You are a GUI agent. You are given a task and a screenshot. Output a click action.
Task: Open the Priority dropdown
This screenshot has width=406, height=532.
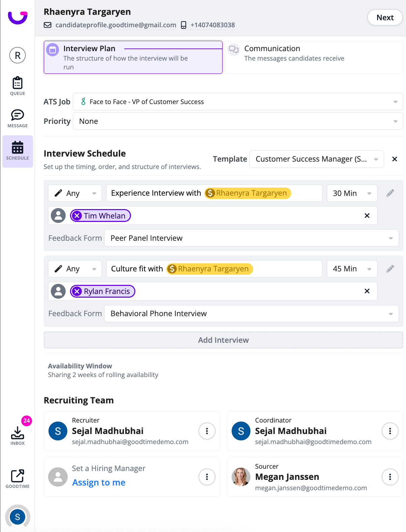tap(395, 121)
